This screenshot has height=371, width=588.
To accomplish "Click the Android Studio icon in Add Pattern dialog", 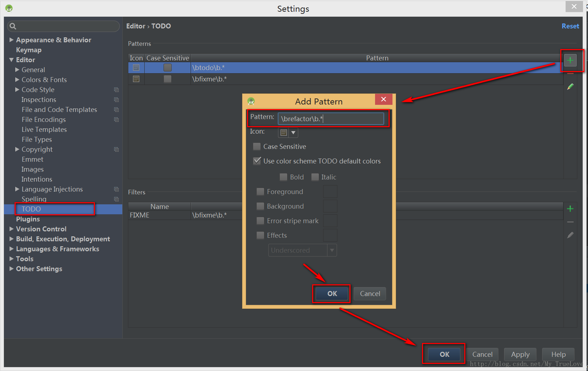I will 251,101.
